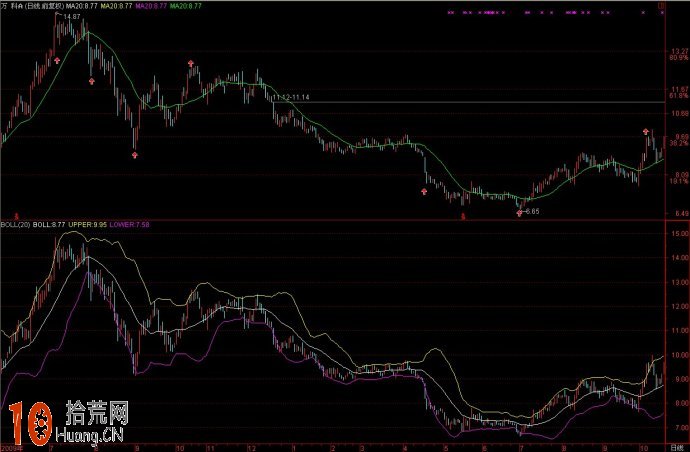690x452 pixels.
Task: Click month 6 on the time axis
Action: click(483, 448)
